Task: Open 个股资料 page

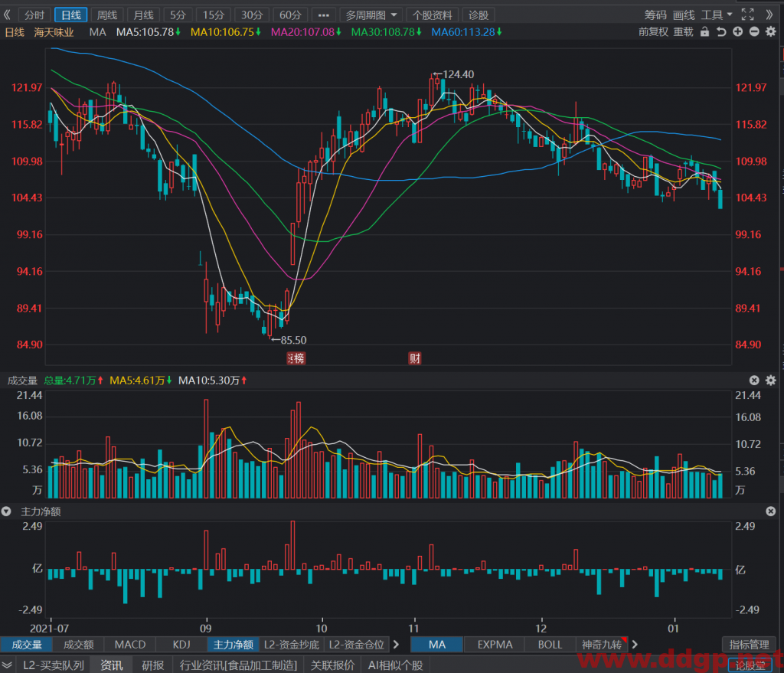Action: [433, 15]
